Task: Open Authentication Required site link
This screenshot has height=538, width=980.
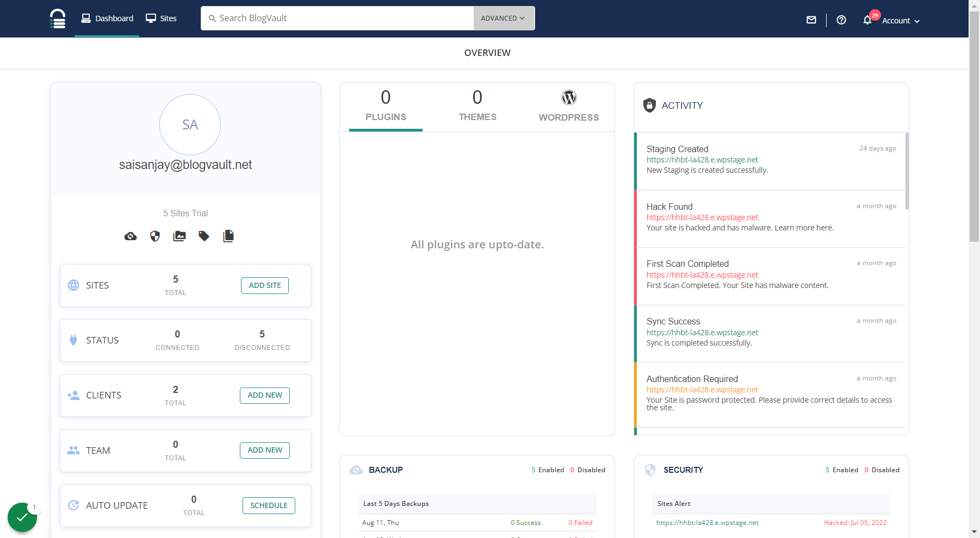Action: (x=702, y=390)
